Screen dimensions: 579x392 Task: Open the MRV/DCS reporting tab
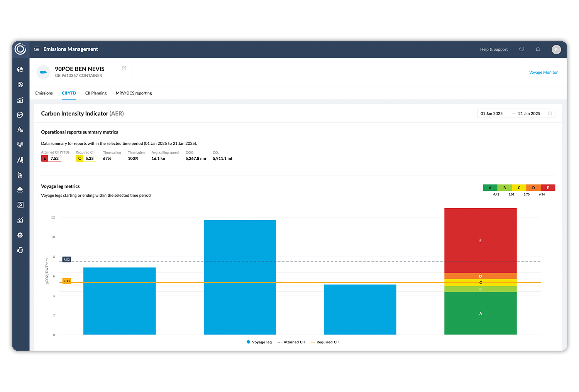134,93
